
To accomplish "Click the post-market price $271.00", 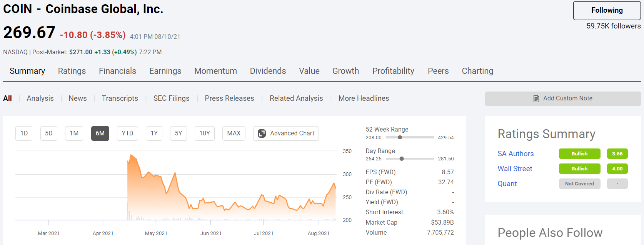I will 81,52.
